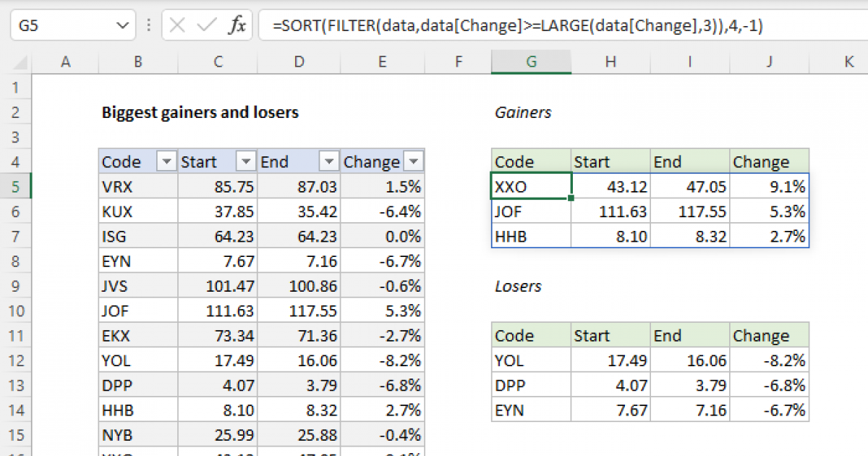Image resolution: width=868 pixels, height=456 pixels.
Task: Select the cell containing 'Losers'
Action: (519, 286)
